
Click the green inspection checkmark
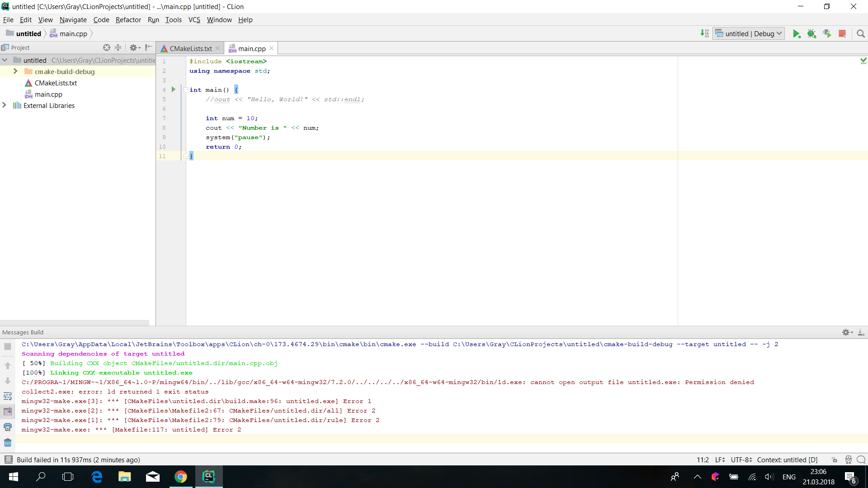click(x=863, y=61)
